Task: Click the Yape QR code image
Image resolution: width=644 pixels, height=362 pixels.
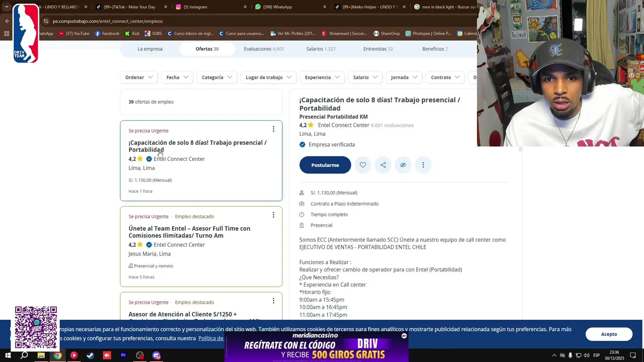Action: tap(36, 327)
